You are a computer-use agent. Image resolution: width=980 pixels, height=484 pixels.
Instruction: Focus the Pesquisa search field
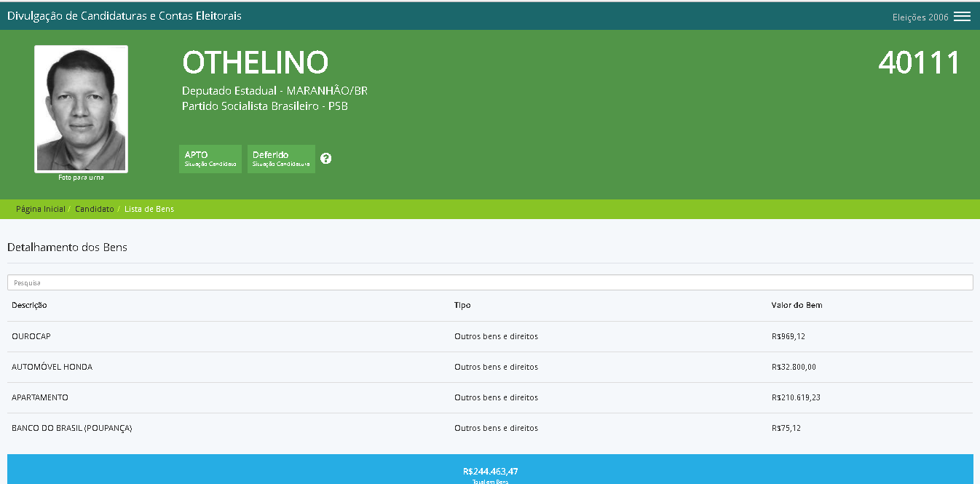point(489,282)
